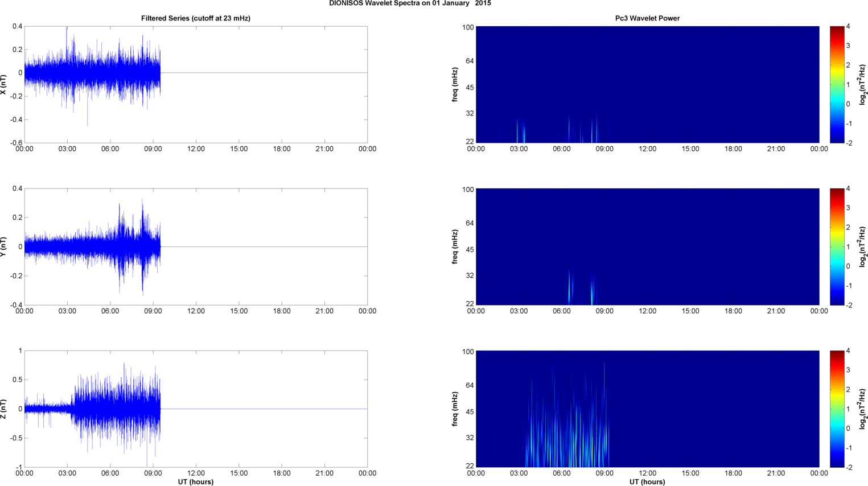Viewport: 868px width, 486px height.
Task: Select the "Filtered Series (cutoff at 23 mHz)" heading
Action: click(196, 18)
